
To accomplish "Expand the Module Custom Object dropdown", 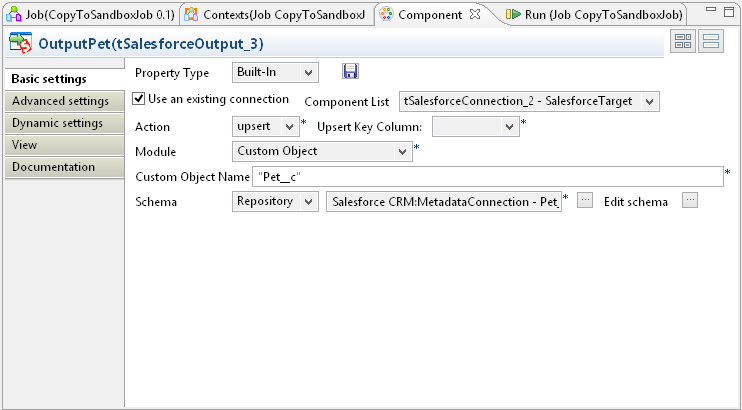I will (x=321, y=152).
